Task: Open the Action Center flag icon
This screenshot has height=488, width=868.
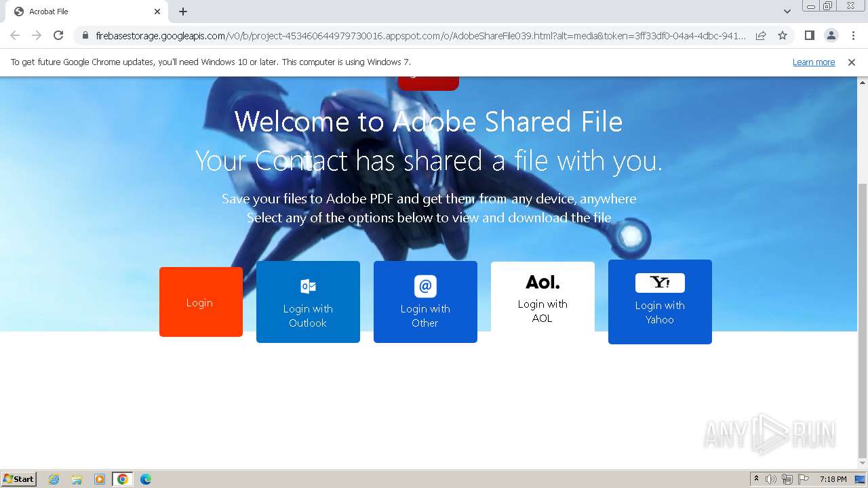Action: [x=804, y=479]
